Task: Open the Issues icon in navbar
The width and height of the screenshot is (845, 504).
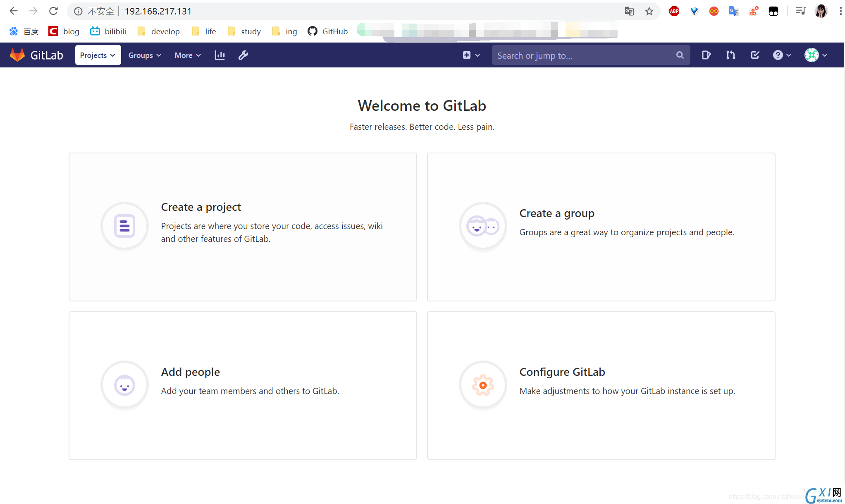Action: 706,55
